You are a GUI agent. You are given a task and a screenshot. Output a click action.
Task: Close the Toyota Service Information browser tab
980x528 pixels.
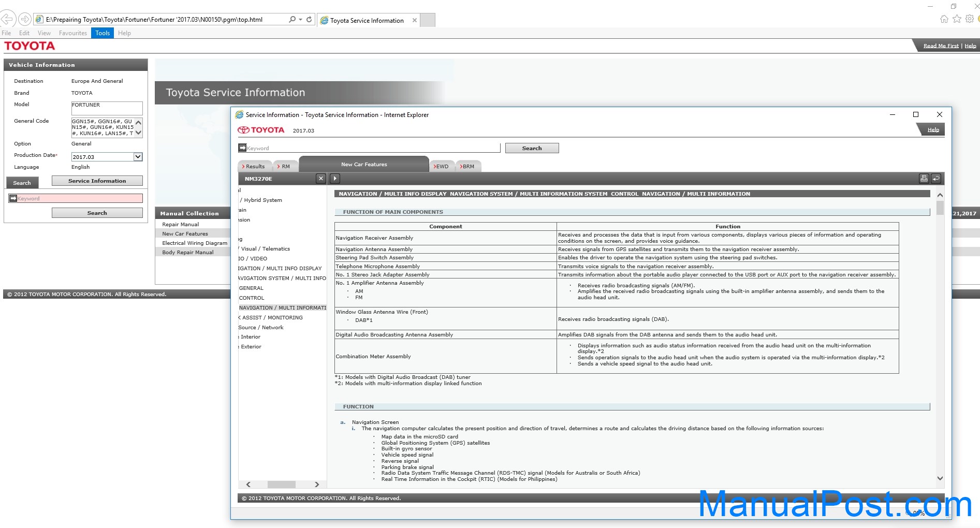(414, 20)
